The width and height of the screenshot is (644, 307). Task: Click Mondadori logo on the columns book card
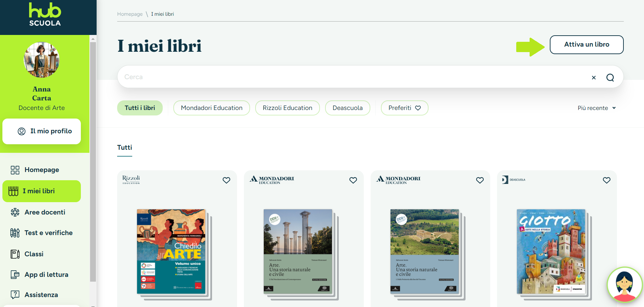(272, 180)
